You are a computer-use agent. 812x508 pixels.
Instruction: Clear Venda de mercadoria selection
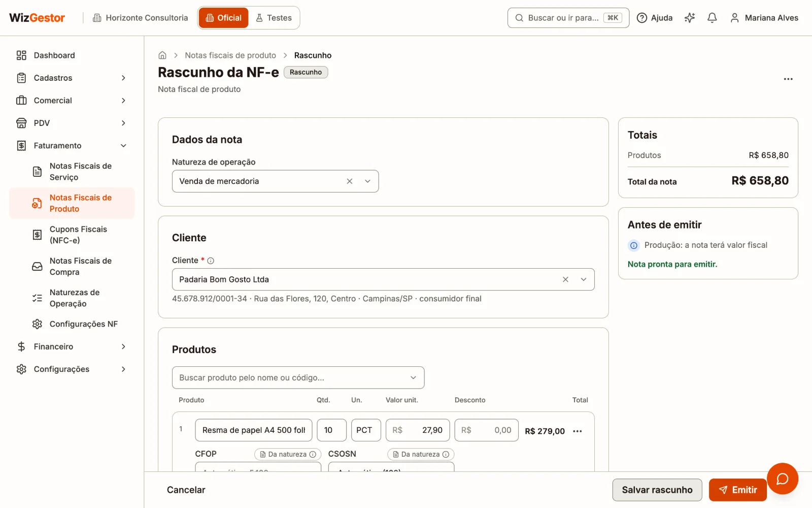coord(350,181)
